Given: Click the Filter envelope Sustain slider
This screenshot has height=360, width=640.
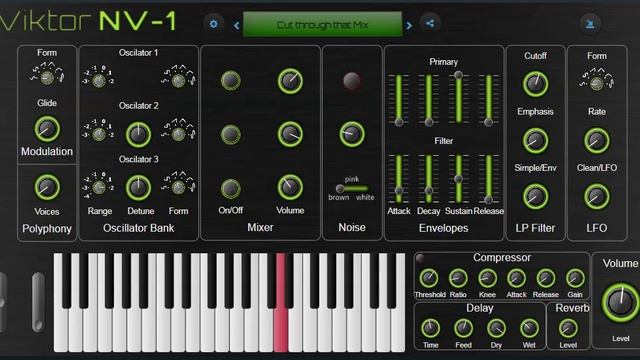Looking at the screenshot, I should coord(458,178).
